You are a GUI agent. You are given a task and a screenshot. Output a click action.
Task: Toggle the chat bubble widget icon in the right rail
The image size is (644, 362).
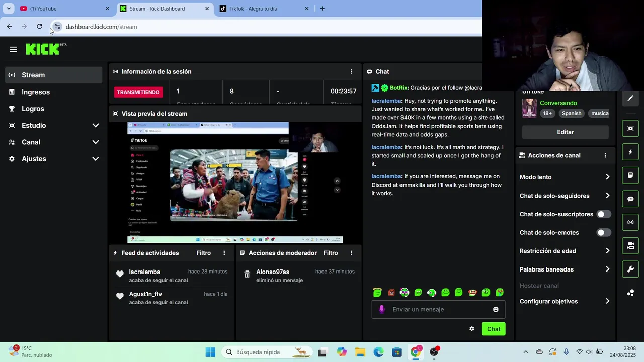630,199
